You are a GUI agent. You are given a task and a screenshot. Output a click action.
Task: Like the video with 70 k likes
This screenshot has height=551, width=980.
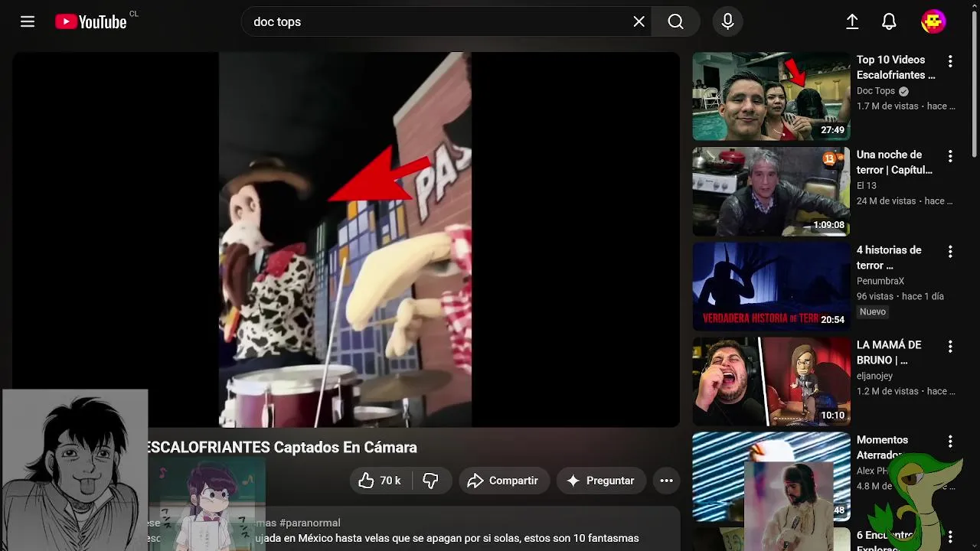point(381,481)
